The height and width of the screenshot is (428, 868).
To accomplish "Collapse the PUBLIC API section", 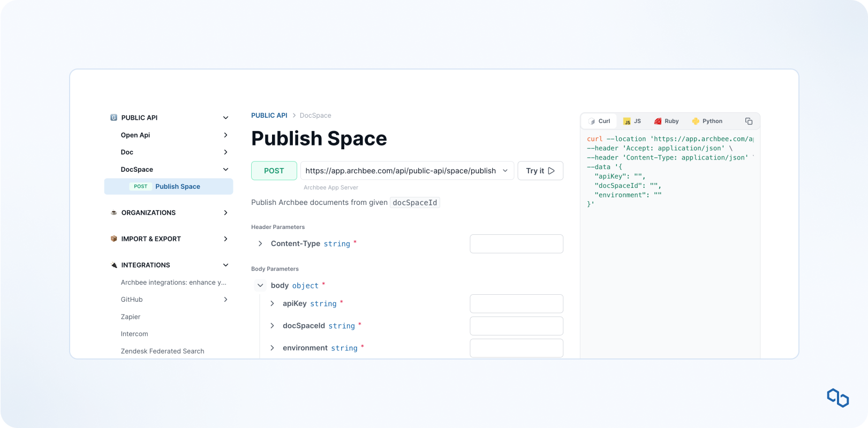I will coord(226,118).
